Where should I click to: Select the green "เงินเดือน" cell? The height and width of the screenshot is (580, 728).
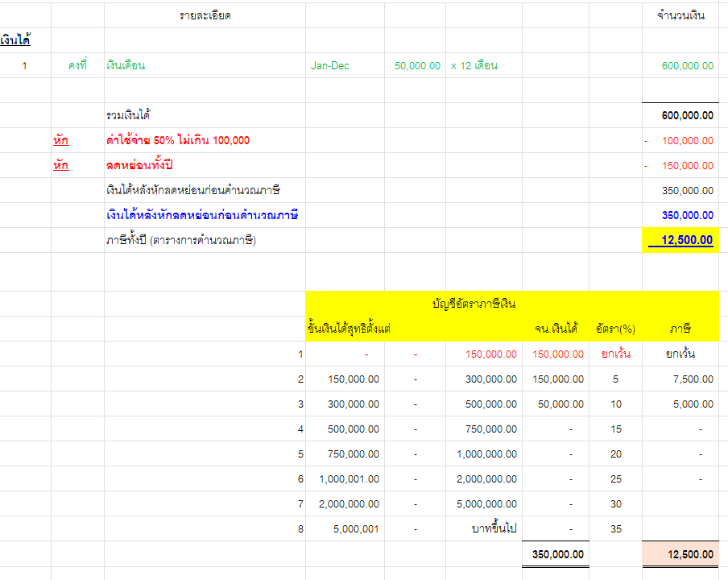tap(126, 66)
